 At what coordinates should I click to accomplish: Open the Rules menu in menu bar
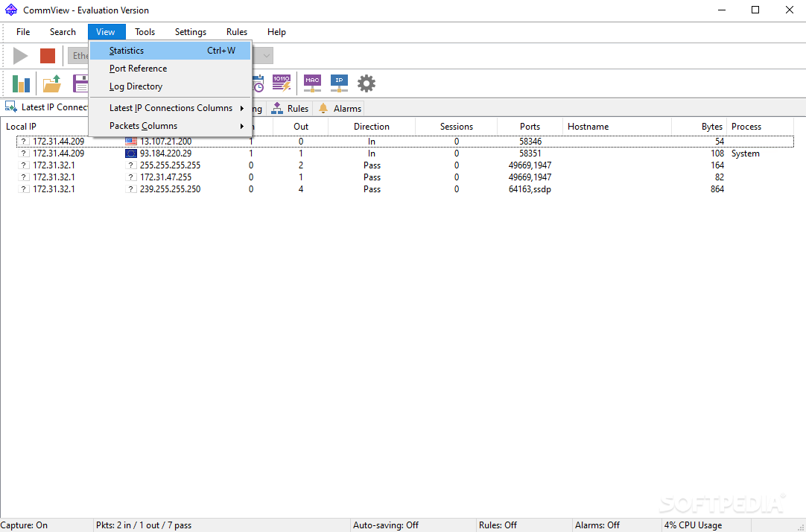coord(237,32)
